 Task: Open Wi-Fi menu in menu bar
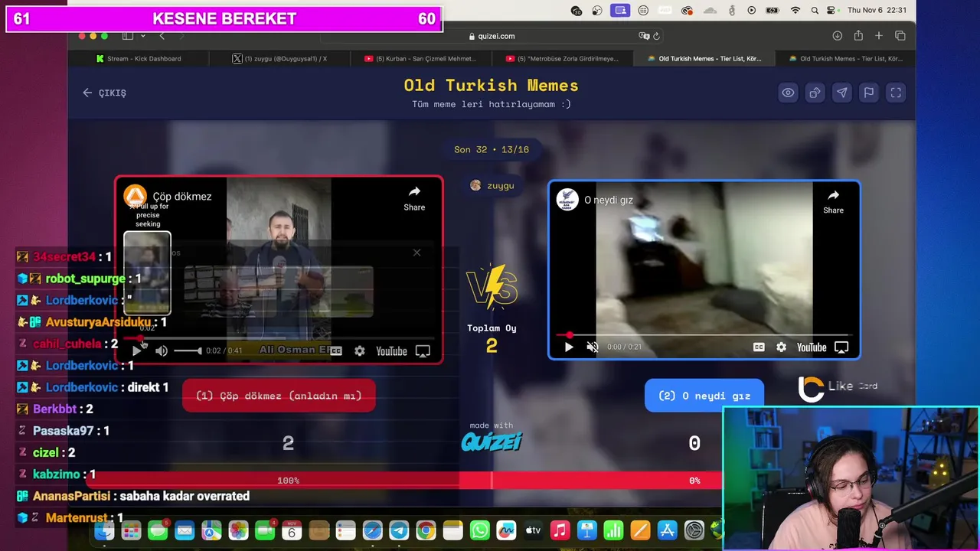pos(795,11)
